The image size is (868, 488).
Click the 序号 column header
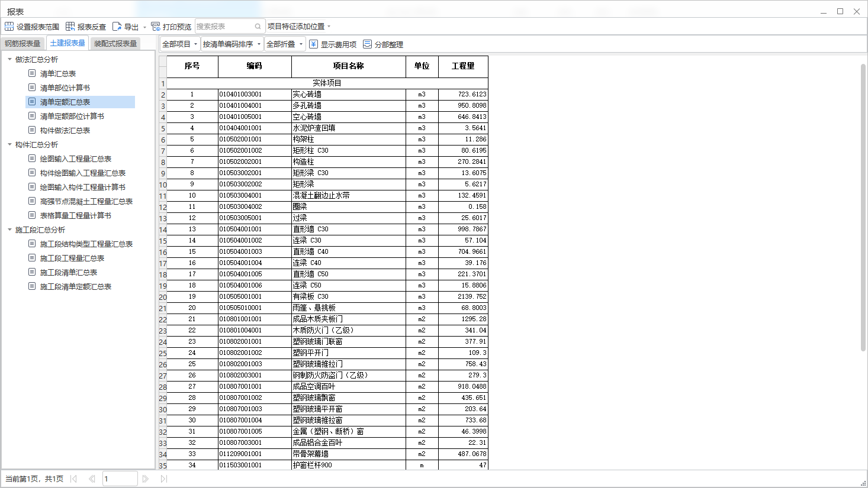(x=192, y=66)
